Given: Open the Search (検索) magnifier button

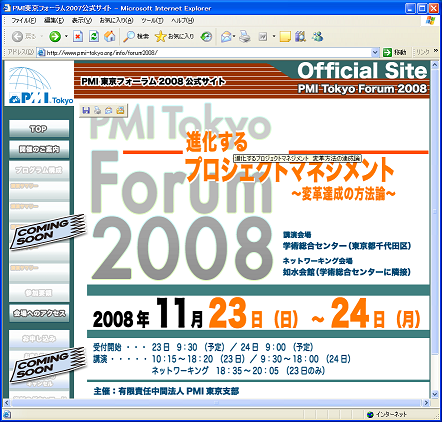Looking at the screenshot, I should (136, 36).
